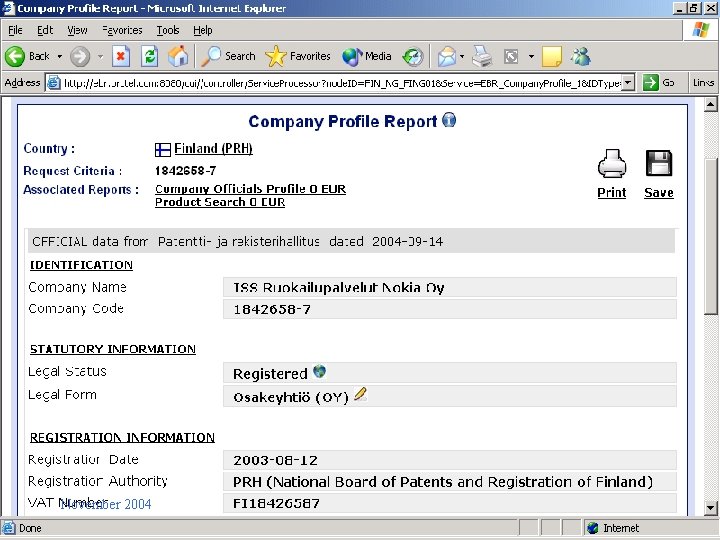Refresh the page using green arrows icon
The height and width of the screenshot is (540, 720).
(x=150, y=56)
